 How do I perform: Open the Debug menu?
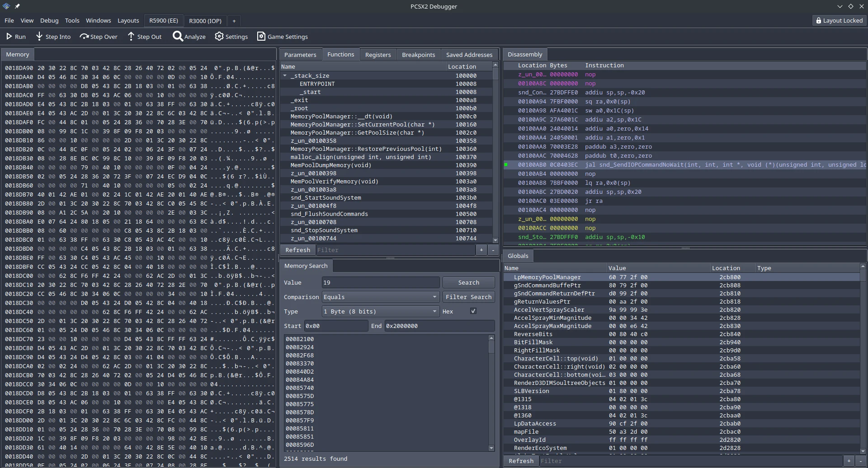tap(49, 20)
